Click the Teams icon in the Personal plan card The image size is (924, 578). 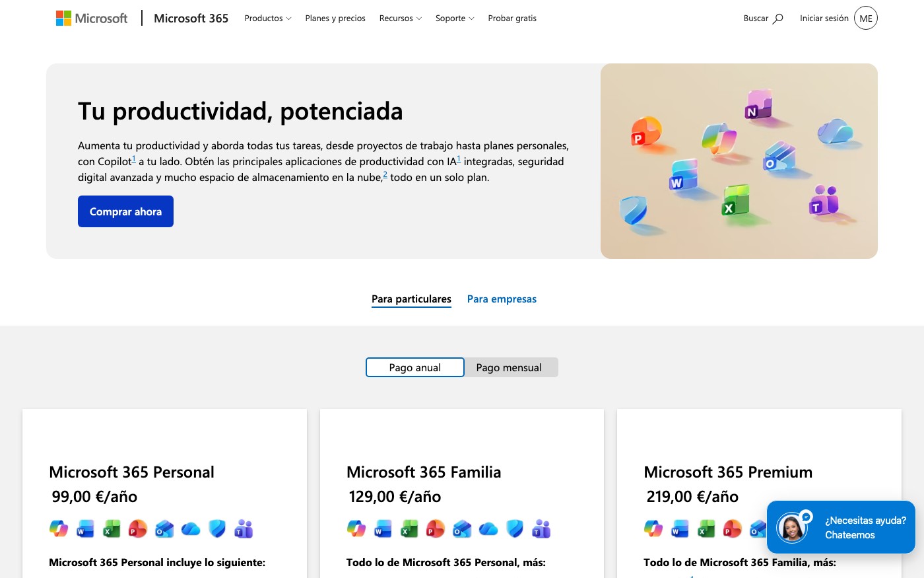click(244, 528)
